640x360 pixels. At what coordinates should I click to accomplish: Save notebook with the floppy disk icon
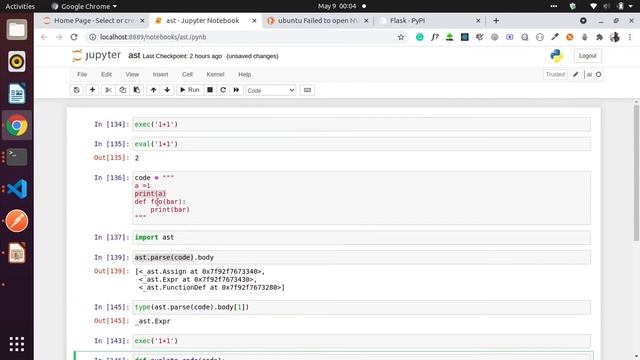click(76, 90)
